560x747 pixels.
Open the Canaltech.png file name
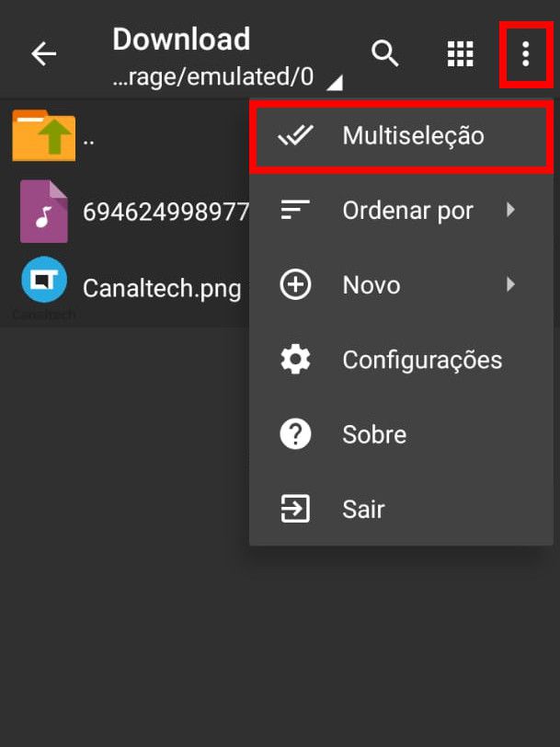[x=162, y=288]
